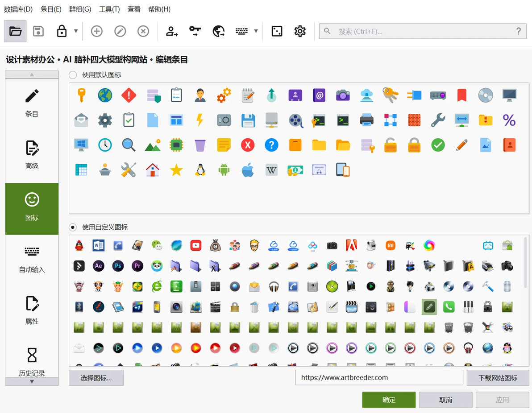Pick the green Android robot icon

224,170
